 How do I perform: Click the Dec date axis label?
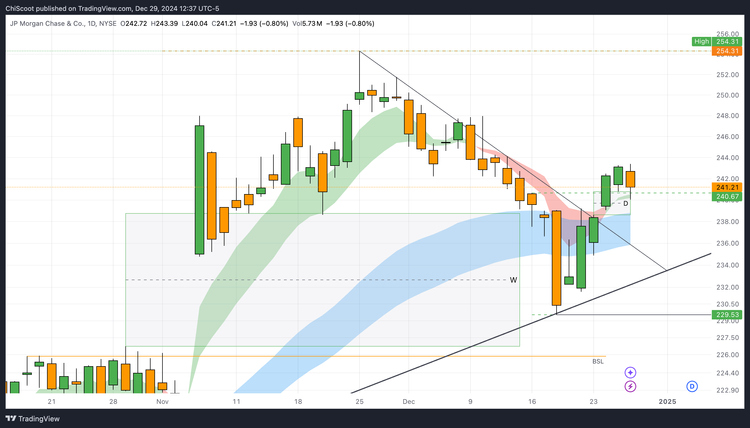pos(408,402)
